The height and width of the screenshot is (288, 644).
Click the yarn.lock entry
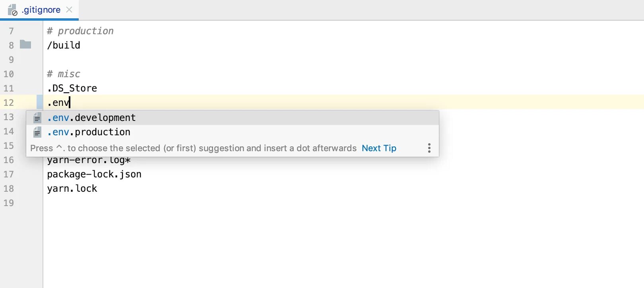tap(72, 189)
